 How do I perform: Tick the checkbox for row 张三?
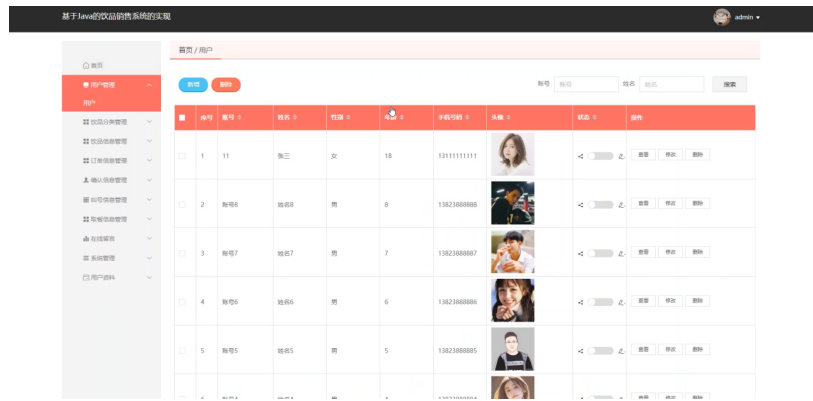tap(182, 156)
